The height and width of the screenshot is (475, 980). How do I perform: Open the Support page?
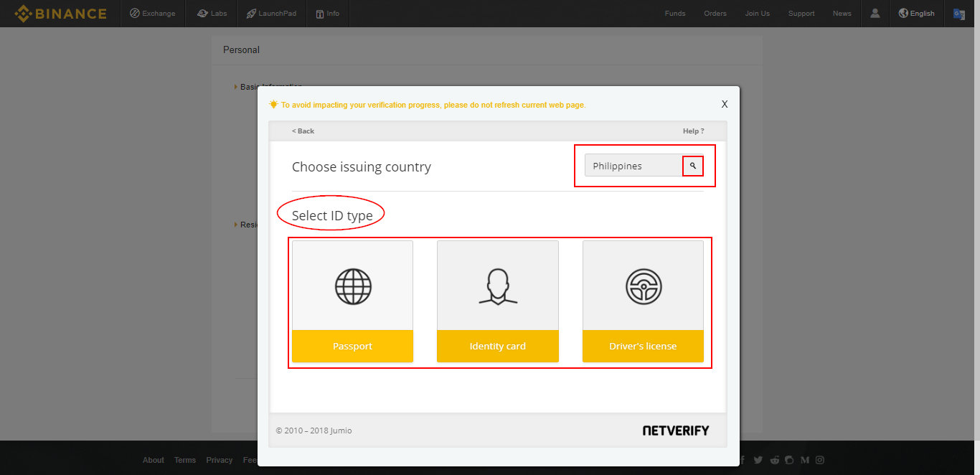pyautogui.click(x=801, y=14)
